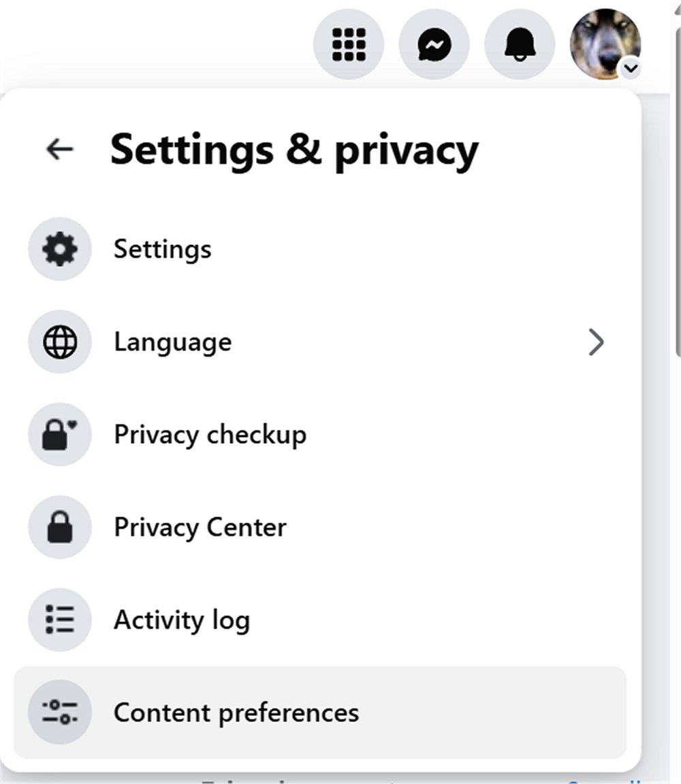Show notifications via the bell icon
This screenshot has height=784, width=681.
click(x=520, y=45)
